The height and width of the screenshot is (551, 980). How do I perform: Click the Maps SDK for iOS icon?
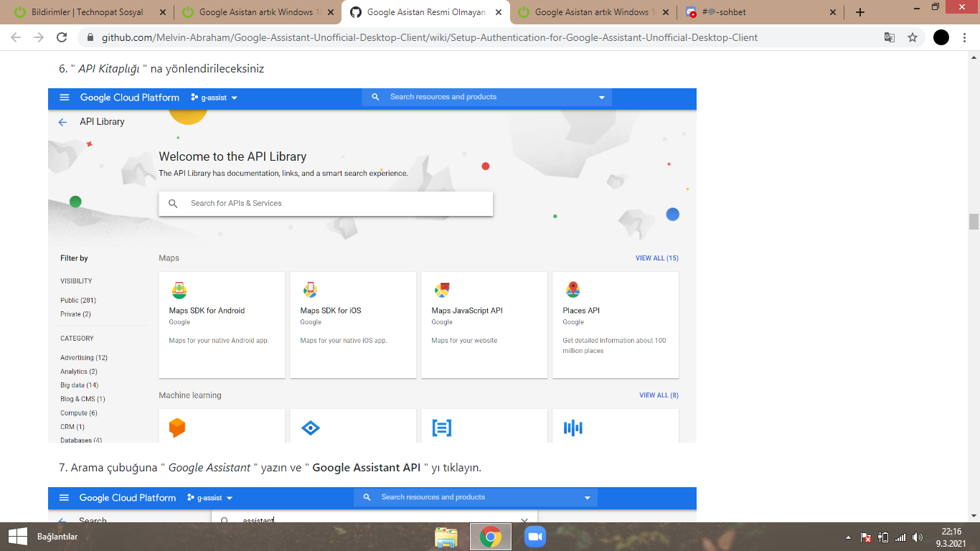(310, 291)
